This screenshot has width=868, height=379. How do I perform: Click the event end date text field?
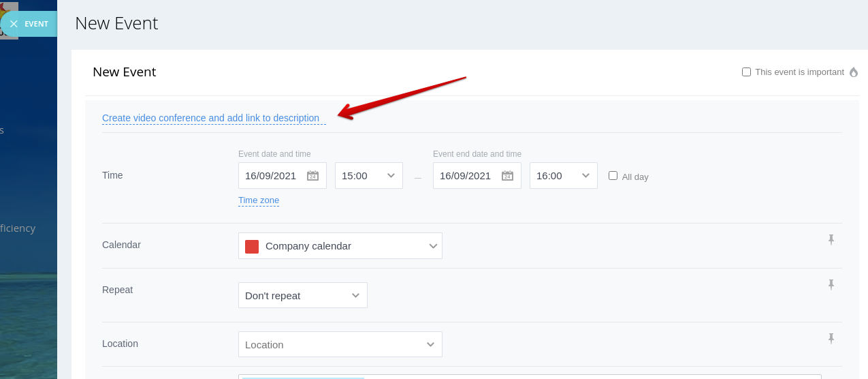coord(466,176)
